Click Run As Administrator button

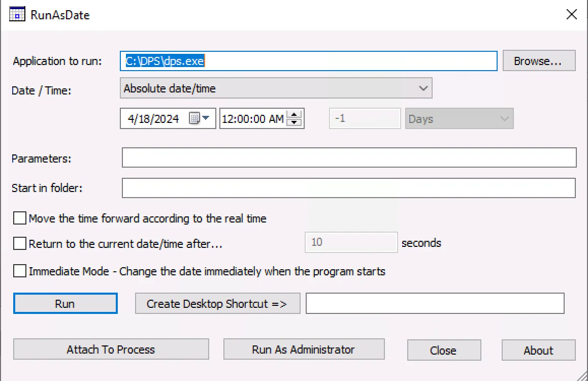(x=304, y=350)
